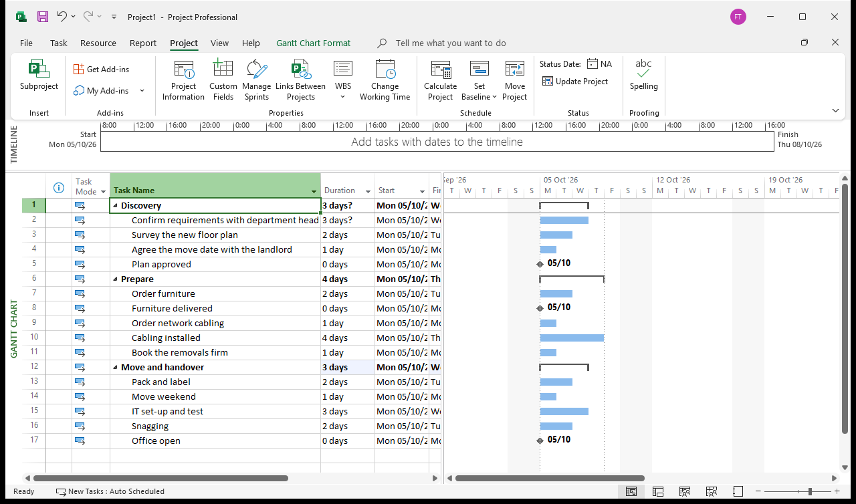
Task: Click the timeline placeholder Add tasks with dates
Action: (437, 142)
